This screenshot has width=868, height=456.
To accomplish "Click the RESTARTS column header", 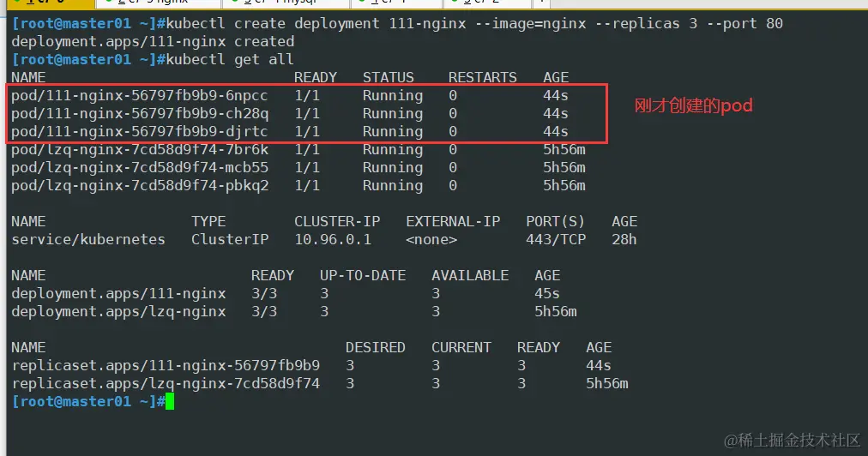I will click(x=482, y=77).
